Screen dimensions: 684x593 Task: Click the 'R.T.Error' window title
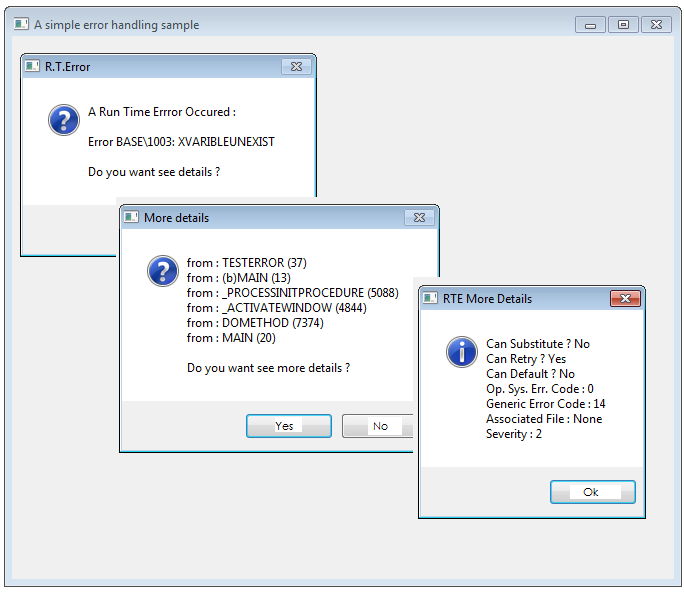(x=67, y=67)
